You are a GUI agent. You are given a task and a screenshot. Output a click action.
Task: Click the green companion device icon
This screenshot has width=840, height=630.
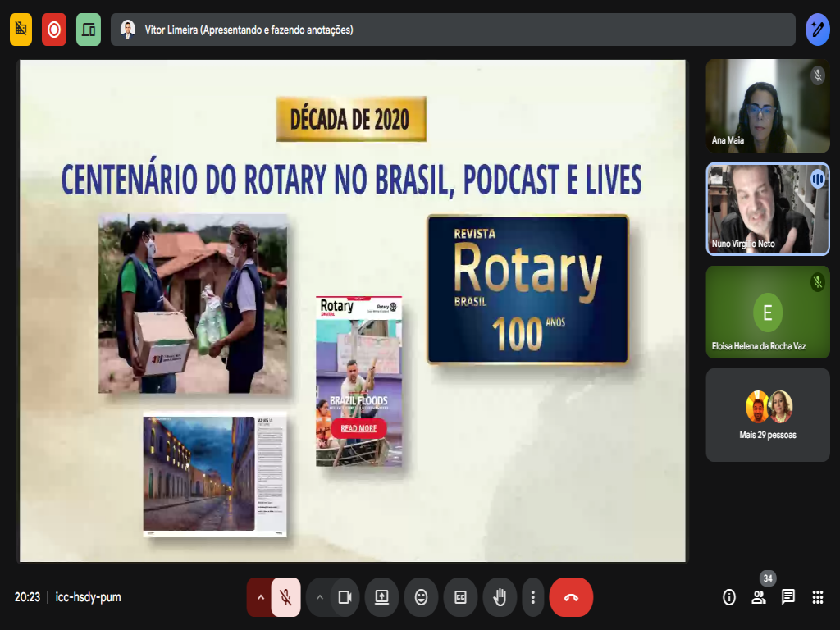(89, 30)
